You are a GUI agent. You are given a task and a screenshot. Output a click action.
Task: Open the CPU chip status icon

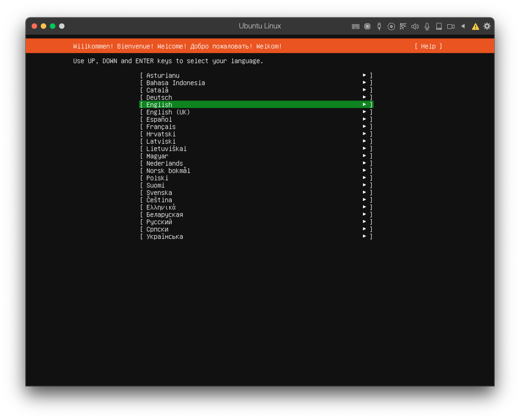click(367, 26)
